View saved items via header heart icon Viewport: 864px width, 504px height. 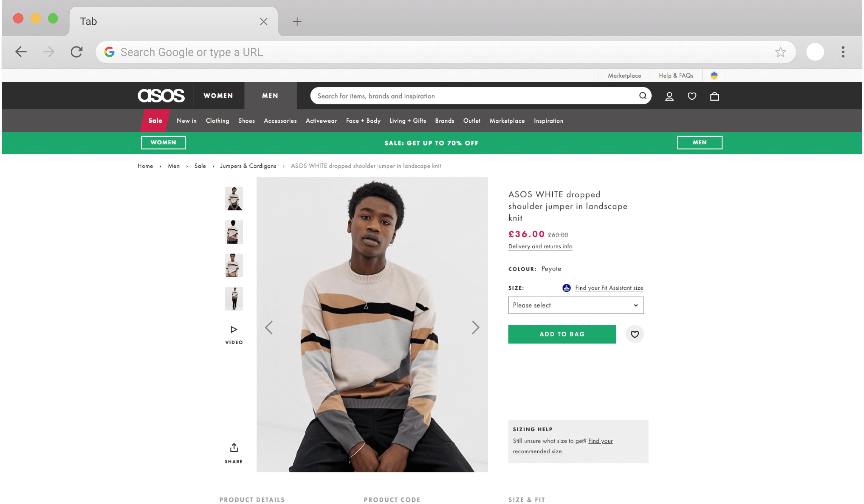coord(692,96)
